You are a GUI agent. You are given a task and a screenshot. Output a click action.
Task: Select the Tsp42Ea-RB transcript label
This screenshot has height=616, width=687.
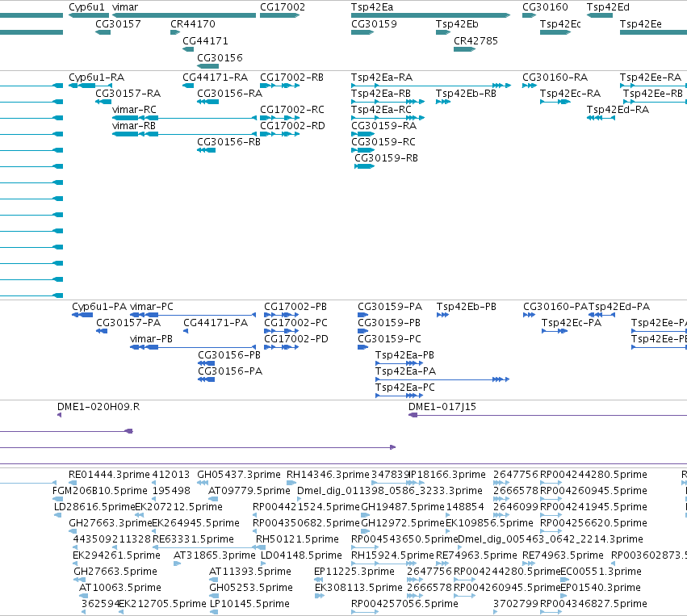pos(381,94)
